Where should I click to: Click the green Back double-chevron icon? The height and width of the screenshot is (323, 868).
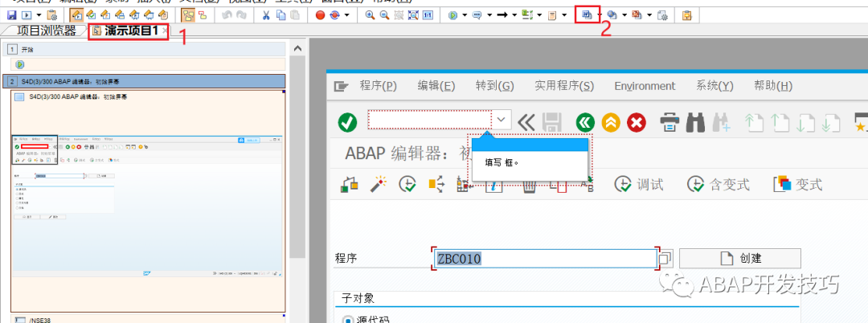585,122
